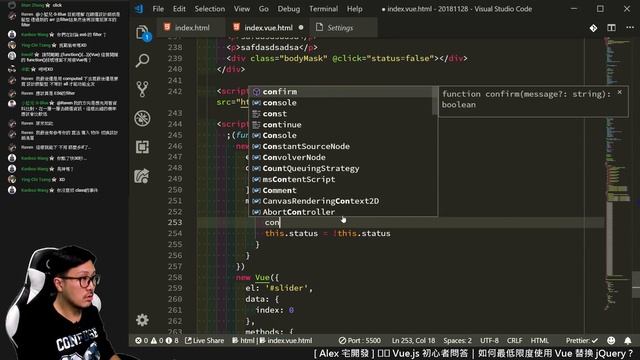The width and height of the screenshot is (640, 360).
Task: Open the File menu
Action: (158, 9)
